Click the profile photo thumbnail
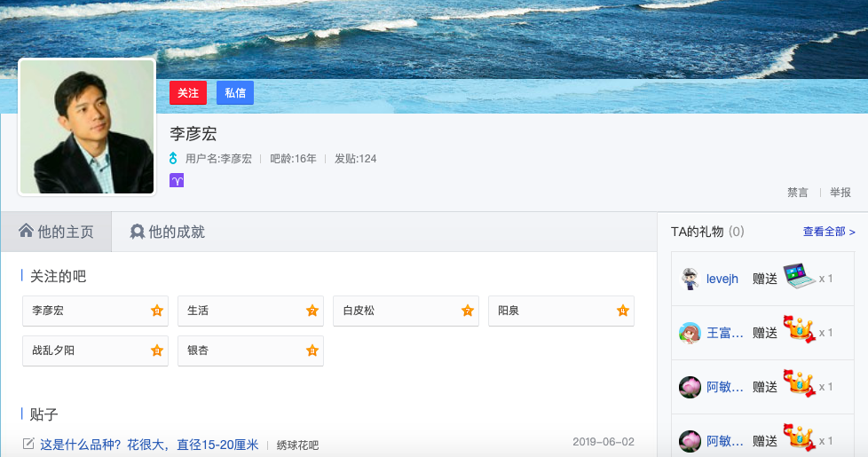 87,127
